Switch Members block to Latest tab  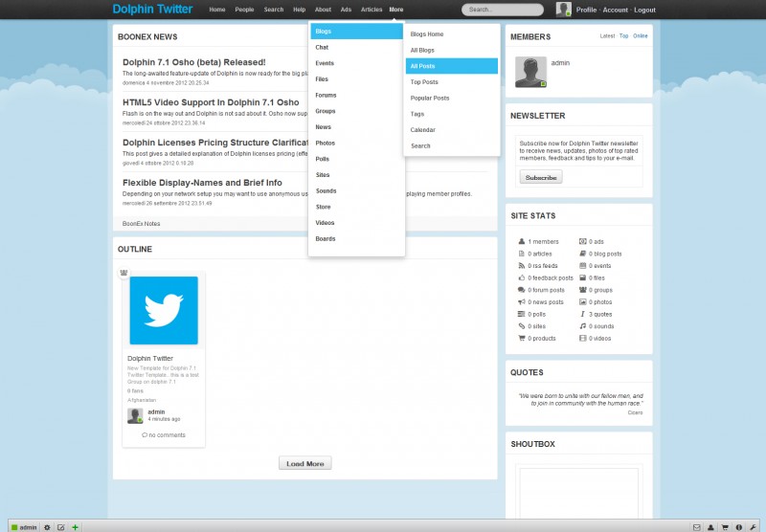tap(607, 36)
